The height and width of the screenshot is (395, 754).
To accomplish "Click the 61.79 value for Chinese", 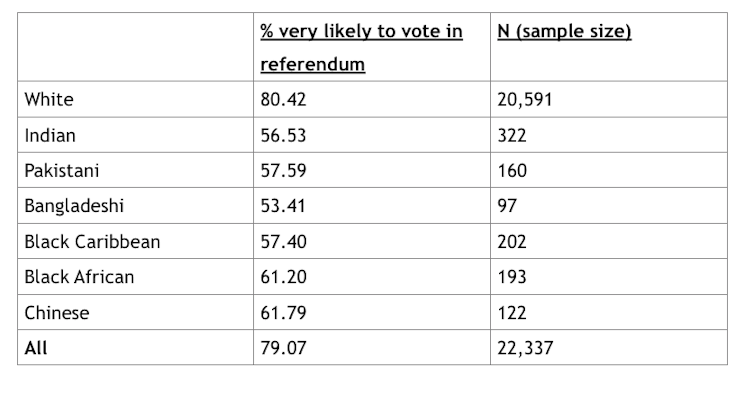I will point(283,313).
